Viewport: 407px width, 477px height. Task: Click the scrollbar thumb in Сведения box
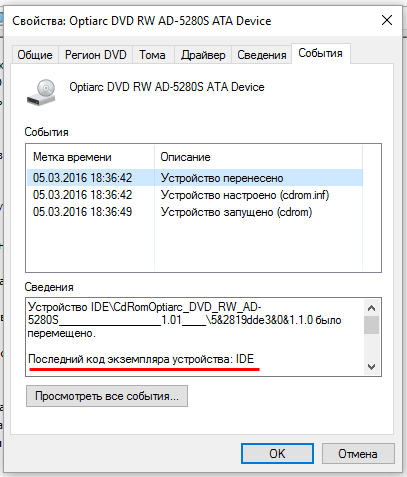tap(371, 325)
